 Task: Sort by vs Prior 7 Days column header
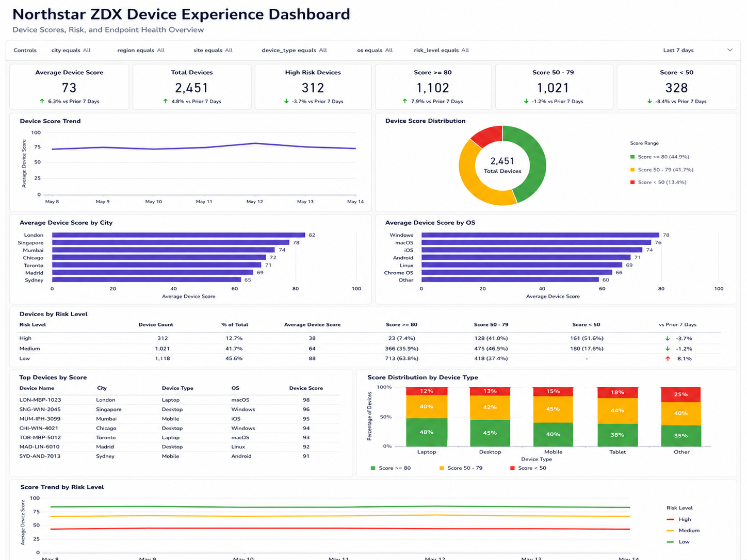[x=677, y=325]
